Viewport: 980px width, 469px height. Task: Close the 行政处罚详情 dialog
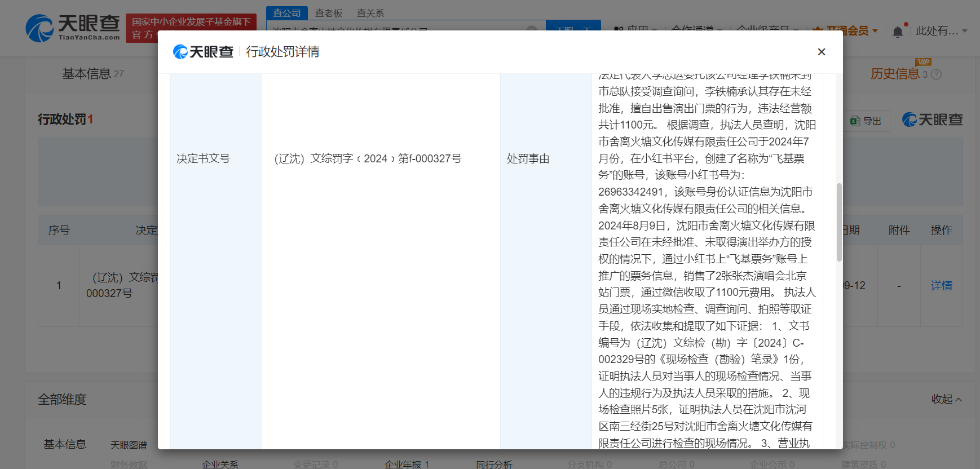tap(821, 52)
